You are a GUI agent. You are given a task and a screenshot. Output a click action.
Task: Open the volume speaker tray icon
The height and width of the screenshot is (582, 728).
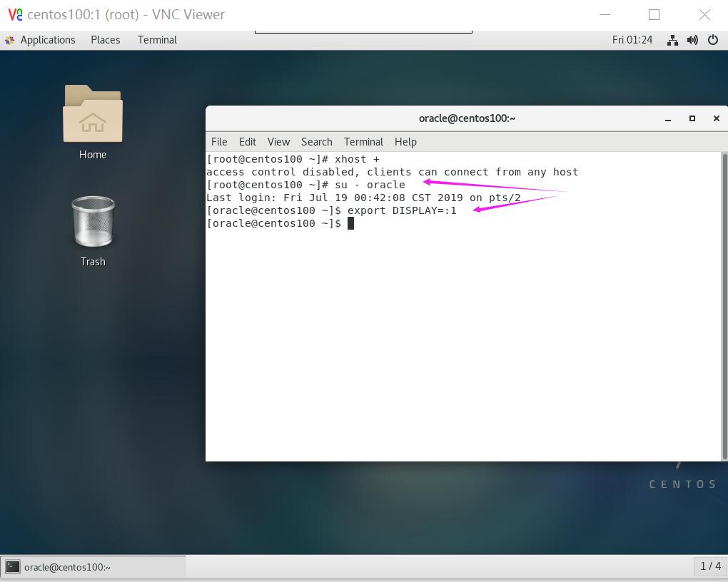pyautogui.click(x=693, y=41)
